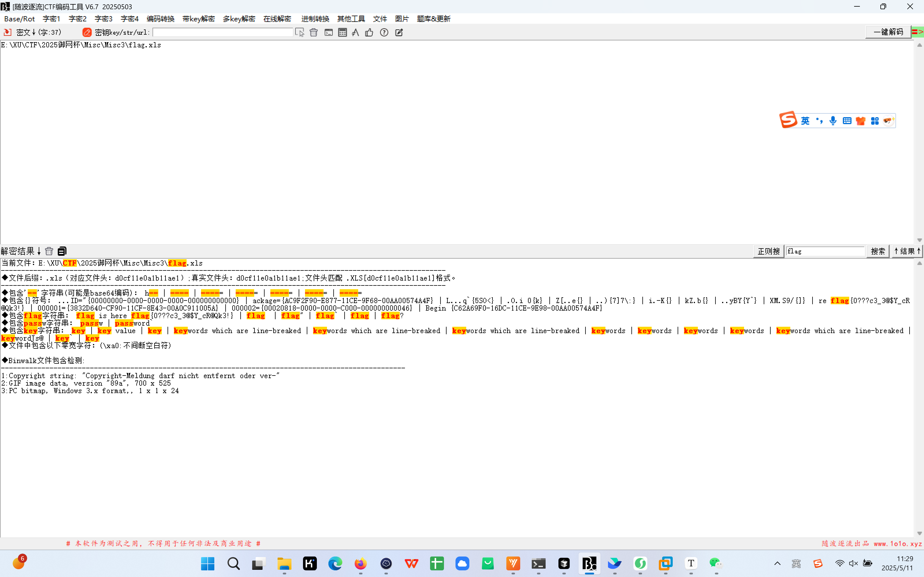Click the font style A icon
Image resolution: width=924 pixels, height=577 pixels.
click(x=356, y=32)
